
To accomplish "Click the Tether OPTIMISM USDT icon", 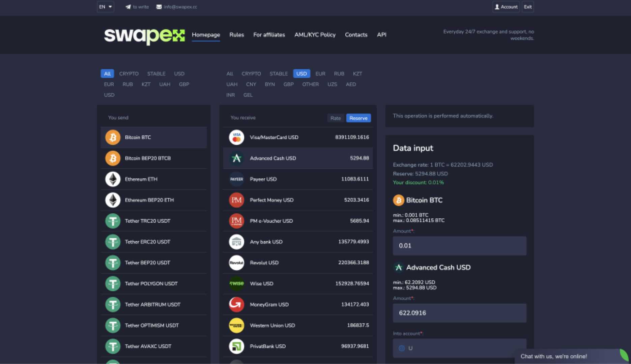I will [x=113, y=326].
